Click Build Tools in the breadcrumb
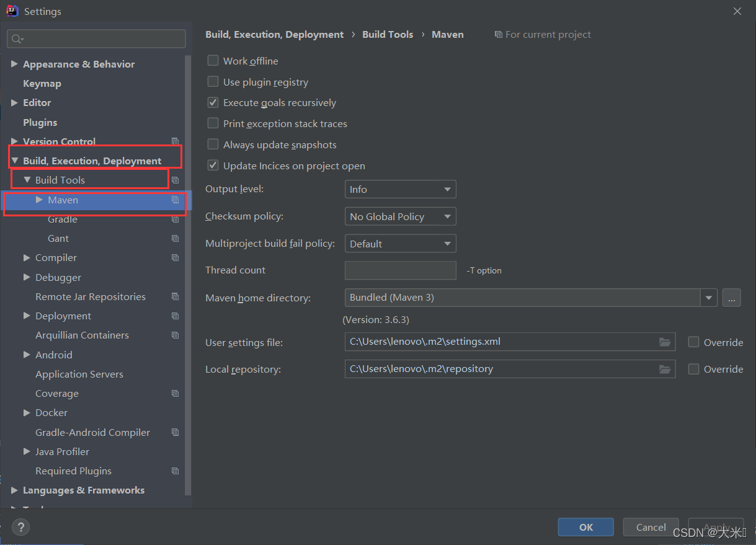The width and height of the screenshot is (756, 545). [x=388, y=35]
